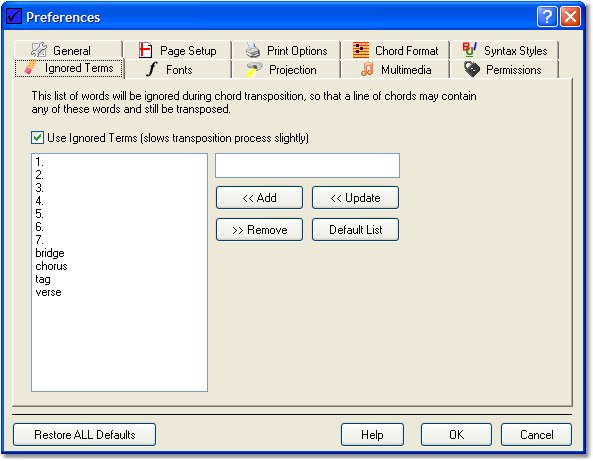This screenshot has height=461, width=593.
Task: Select 'chorus' in the ignored terms list
Action: (x=51, y=266)
